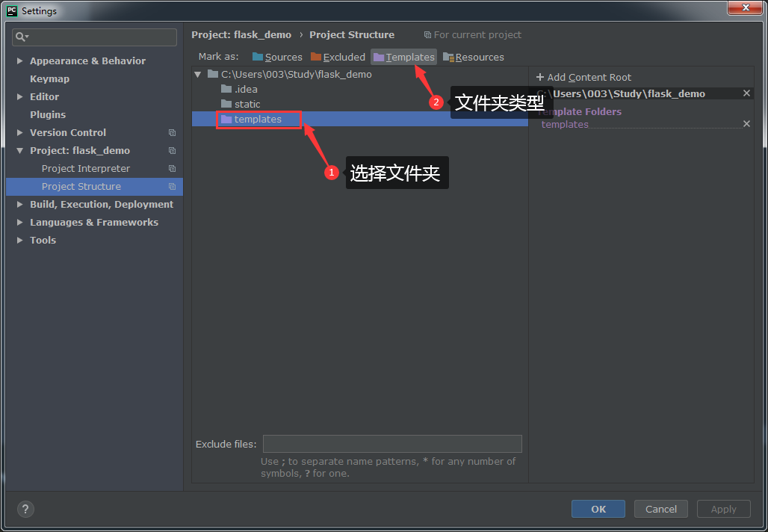Mark folder as Excluded
This screenshot has height=532, width=768.
tap(338, 57)
